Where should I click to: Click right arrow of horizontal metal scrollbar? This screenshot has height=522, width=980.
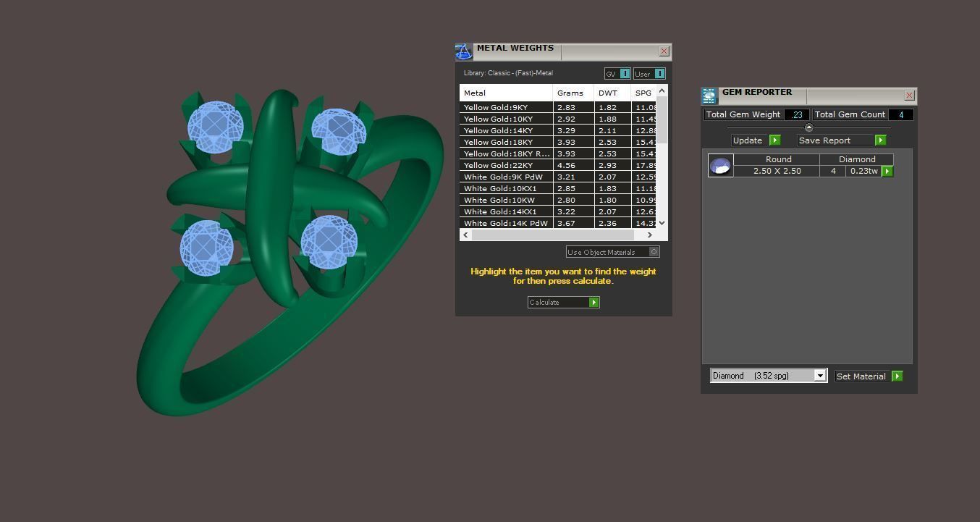click(649, 235)
